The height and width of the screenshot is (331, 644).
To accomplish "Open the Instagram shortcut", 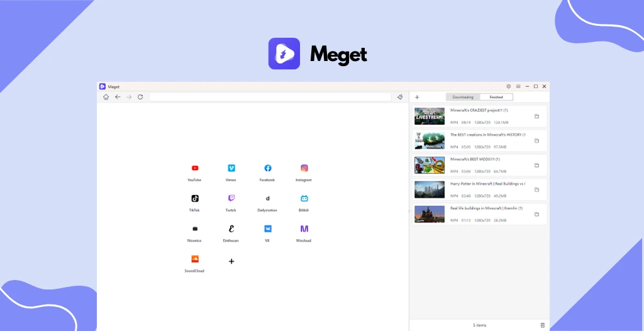I will (304, 168).
